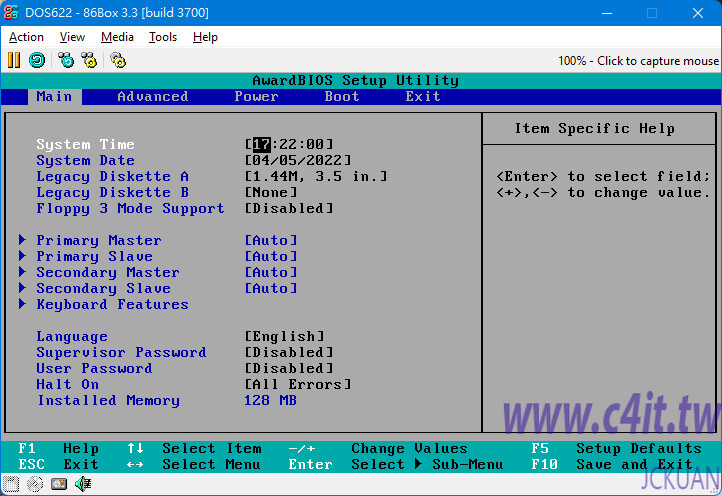Click the [Auto] value of Secondary Master

[x=271, y=272]
